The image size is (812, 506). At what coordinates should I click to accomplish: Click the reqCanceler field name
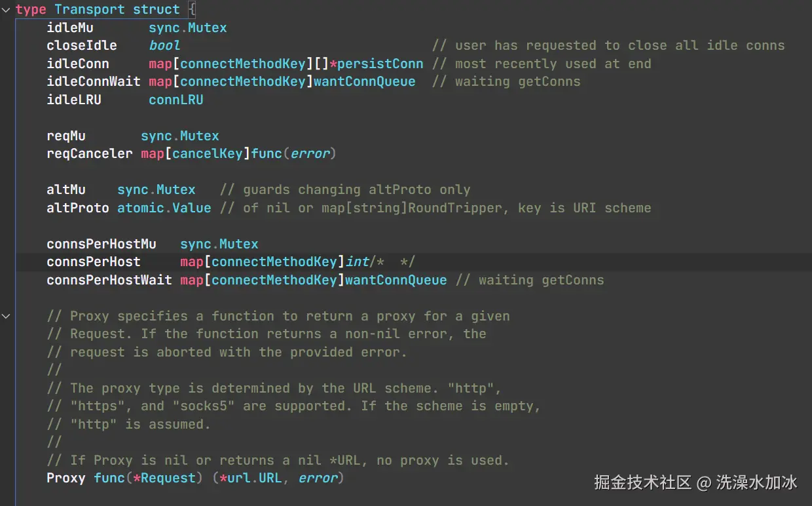click(89, 153)
